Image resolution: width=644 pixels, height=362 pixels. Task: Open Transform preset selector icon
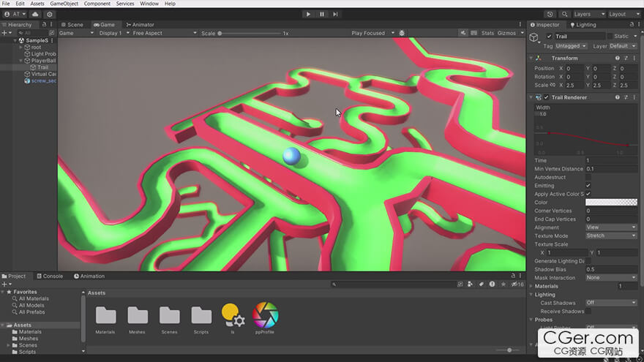click(626, 59)
